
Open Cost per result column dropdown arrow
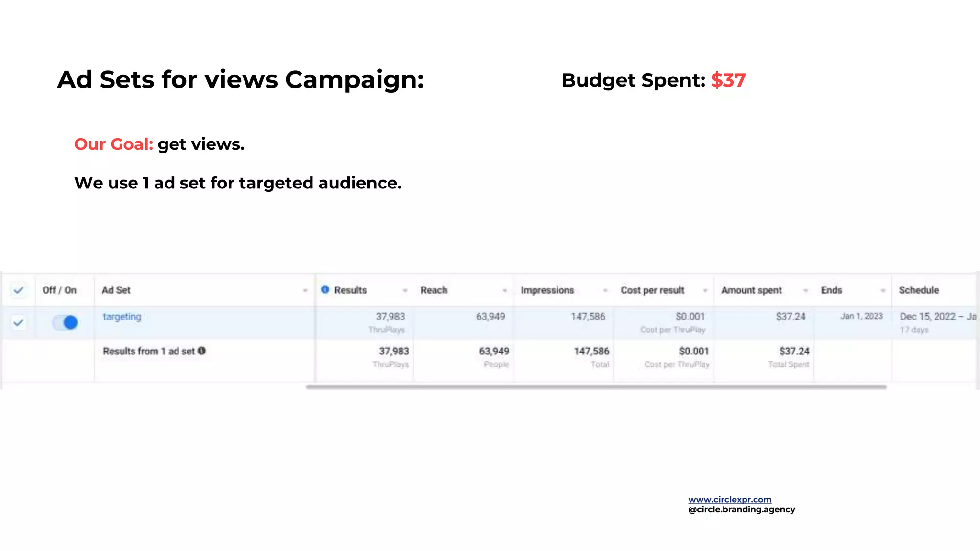point(705,290)
